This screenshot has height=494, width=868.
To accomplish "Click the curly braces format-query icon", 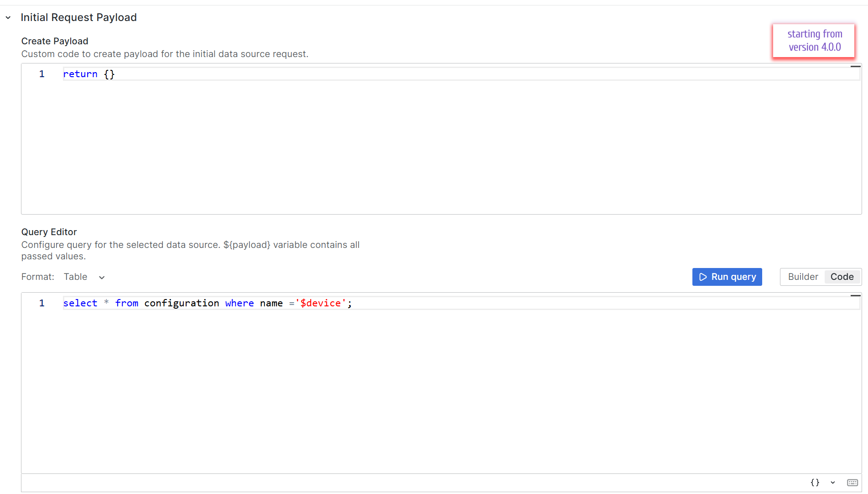I will click(815, 483).
